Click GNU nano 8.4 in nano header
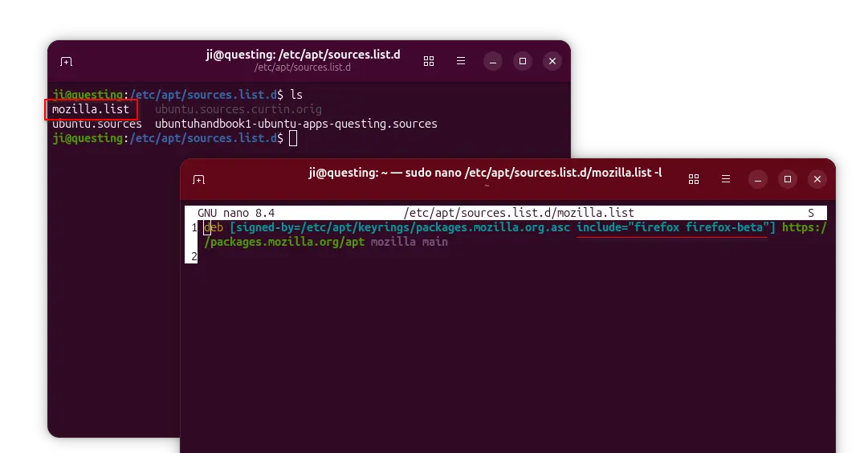Image resolution: width=868 pixels, height=453 pixels. tap(236, 213)
